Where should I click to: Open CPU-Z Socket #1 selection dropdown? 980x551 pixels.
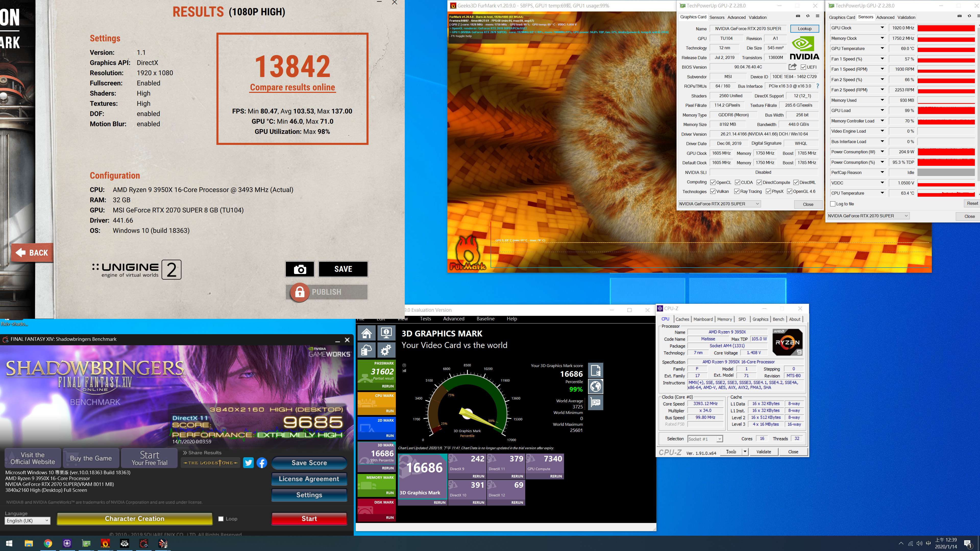(705, 439)
